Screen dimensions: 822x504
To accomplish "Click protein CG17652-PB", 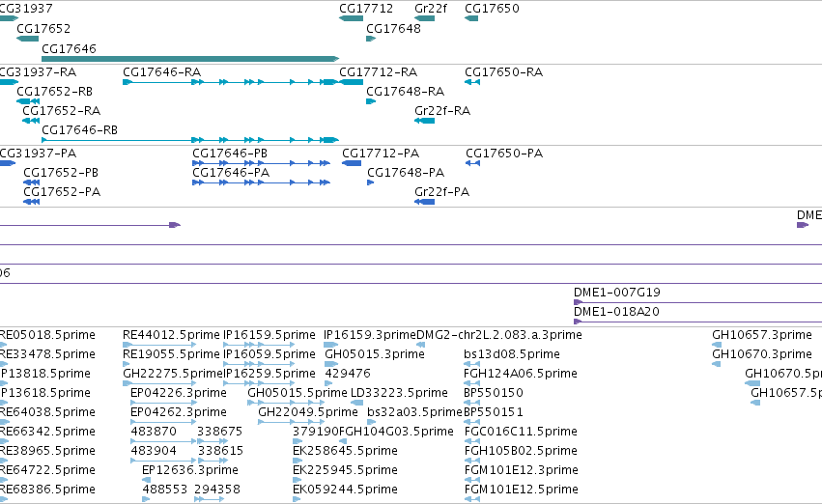I will [x=61, y=173].
